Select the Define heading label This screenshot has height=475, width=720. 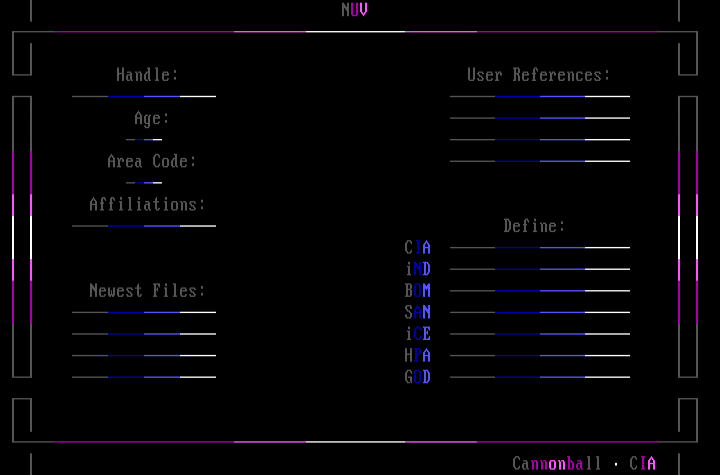534,226
